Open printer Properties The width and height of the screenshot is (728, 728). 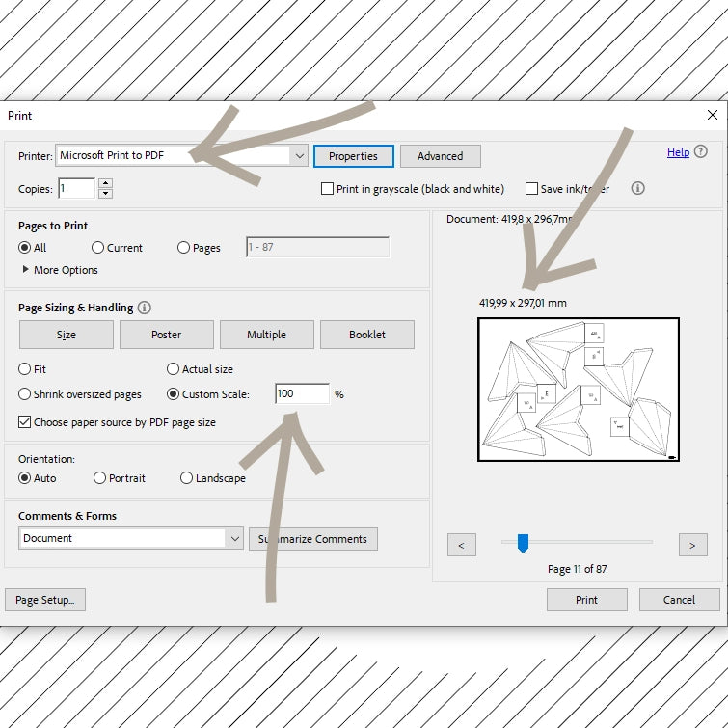point(353,156)
